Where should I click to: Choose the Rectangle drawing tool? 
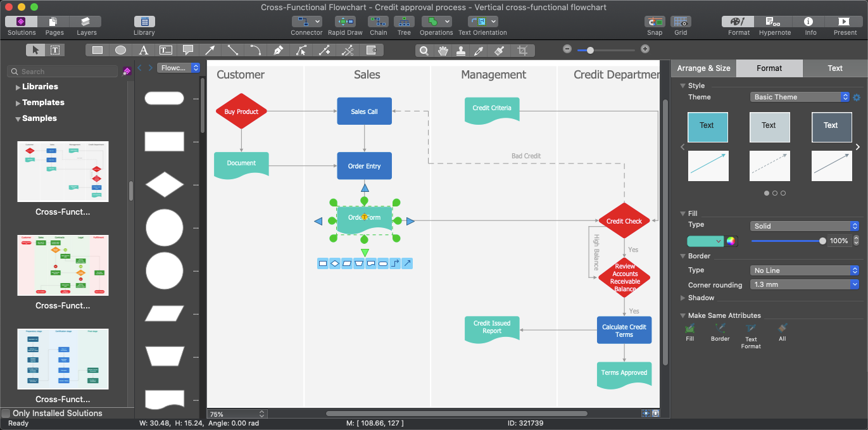click(x=97, y=50)
